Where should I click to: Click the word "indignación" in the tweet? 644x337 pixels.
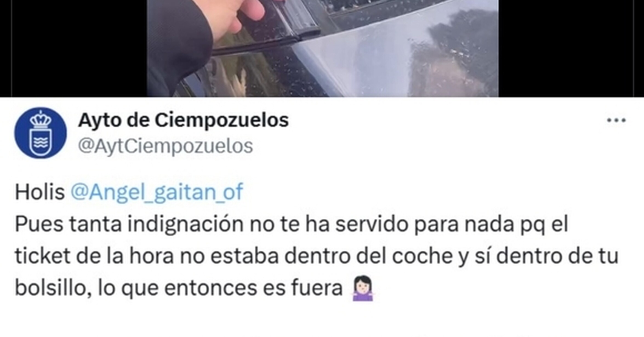point(186,224)
